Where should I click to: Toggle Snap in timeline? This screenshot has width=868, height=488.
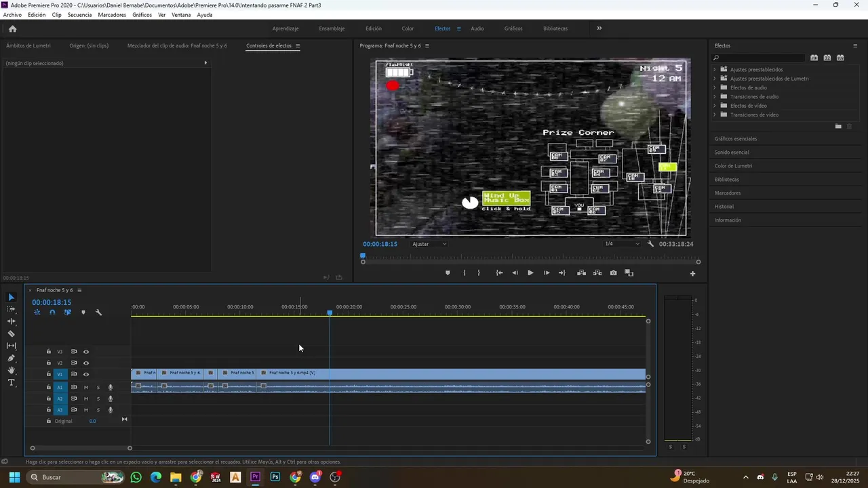pyautogui.click(x=52, y=312)
